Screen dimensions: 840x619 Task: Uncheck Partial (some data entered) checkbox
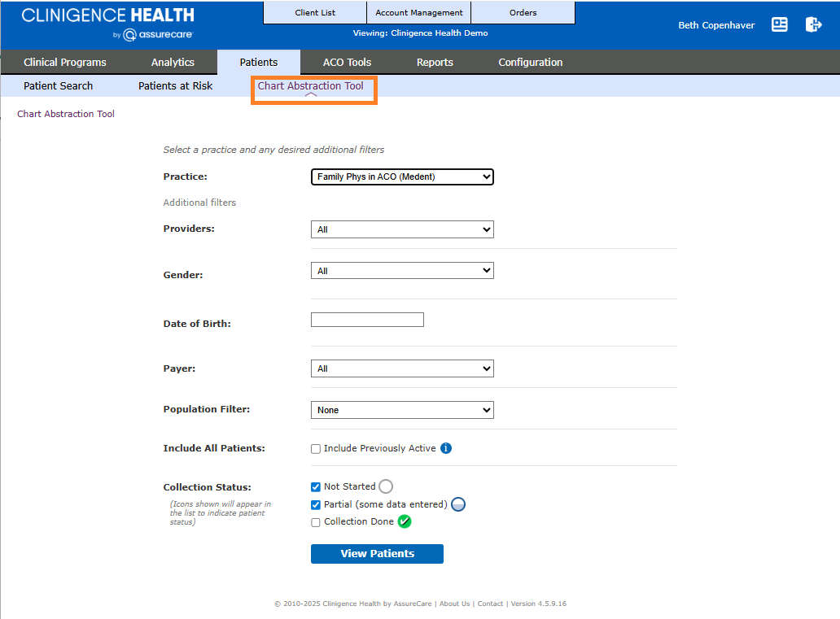(x=316, y=505)
